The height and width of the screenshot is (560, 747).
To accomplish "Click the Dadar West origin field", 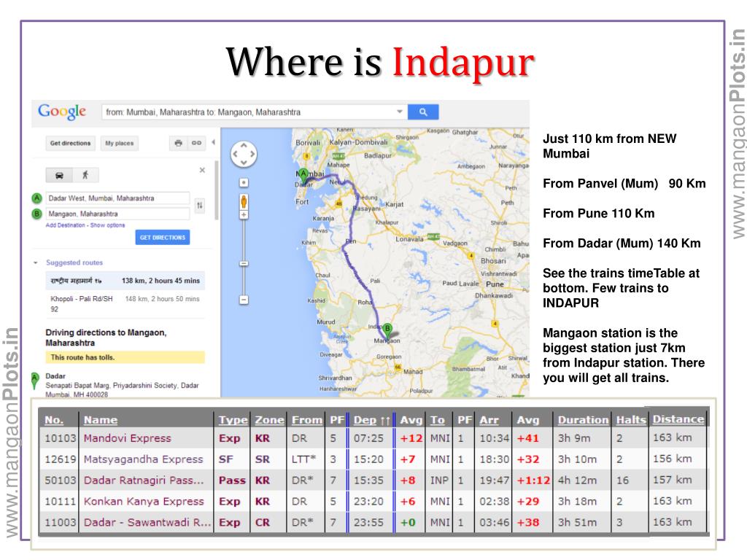I will 117,198.
